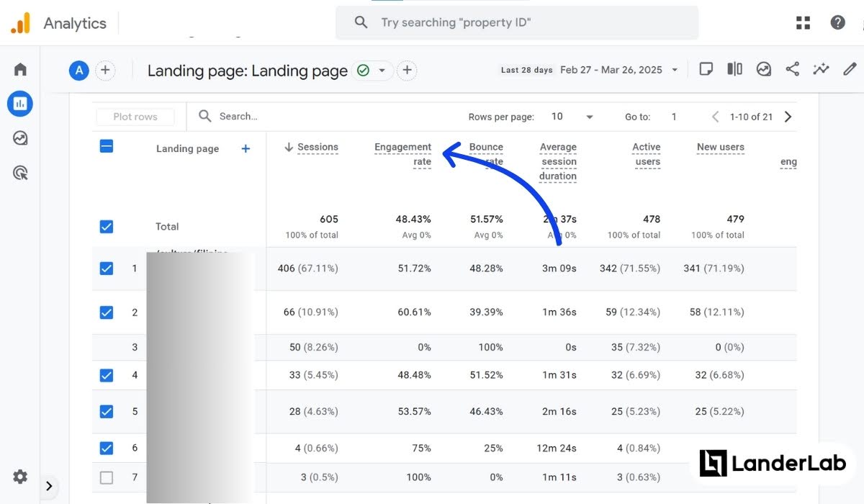Viewport: 864px width, 504px height.
Task: Select the Feb 27 - Mar 26, 2025 date range
Action: pyautogui.click(x=611, y=70)
